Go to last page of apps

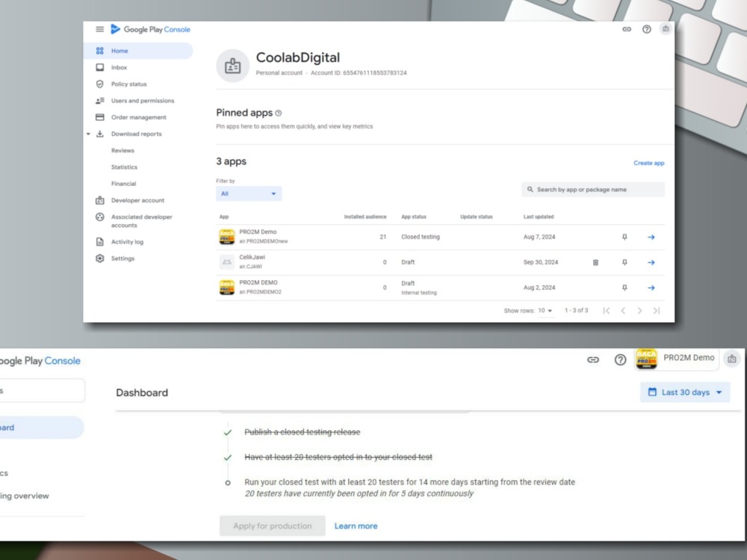point(657,311)
